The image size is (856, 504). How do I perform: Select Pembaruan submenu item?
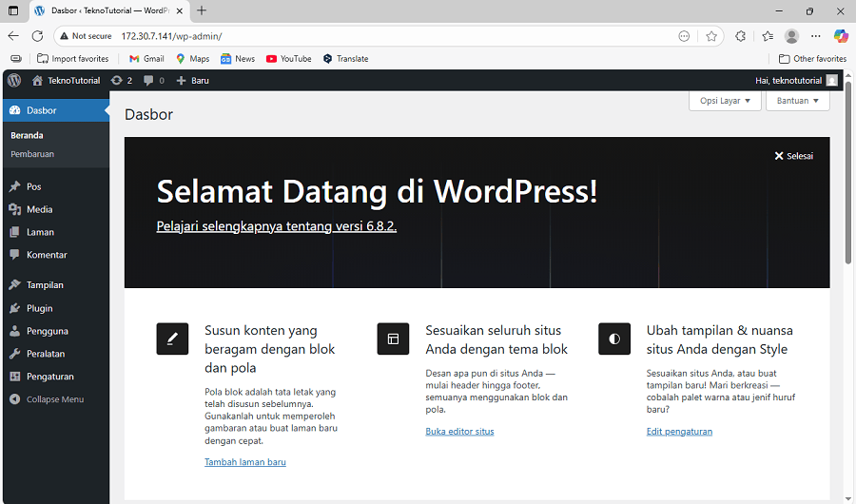[32, 154]
